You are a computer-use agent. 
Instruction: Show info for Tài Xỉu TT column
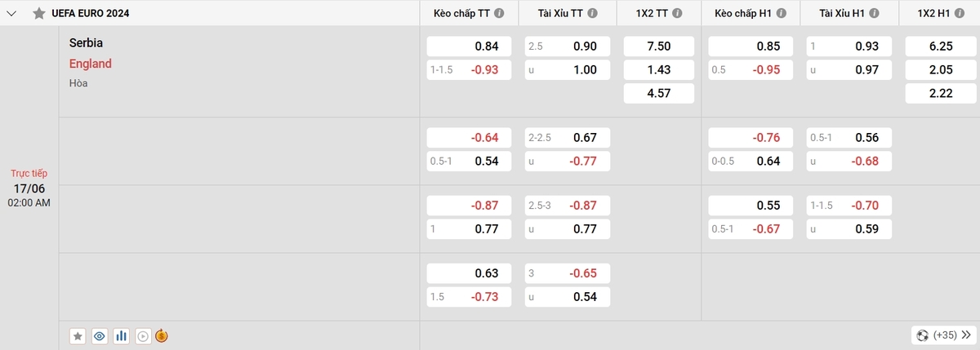[593, 13]
